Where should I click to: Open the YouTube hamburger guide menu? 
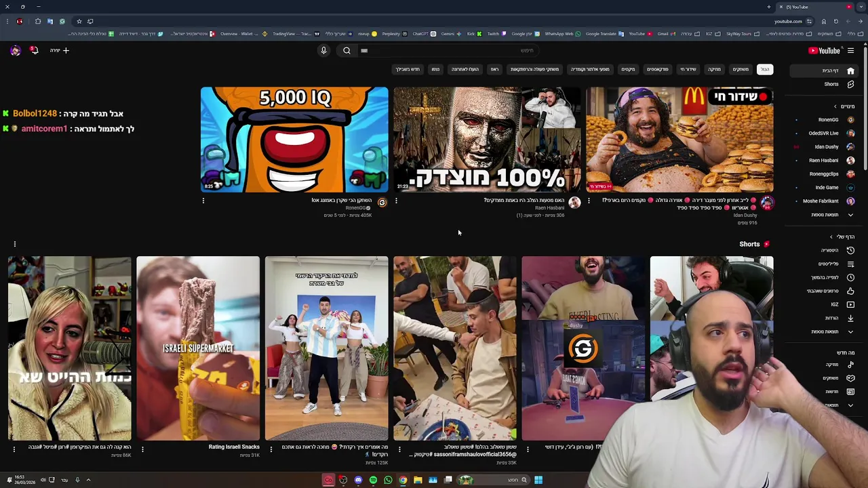point(850,50)
